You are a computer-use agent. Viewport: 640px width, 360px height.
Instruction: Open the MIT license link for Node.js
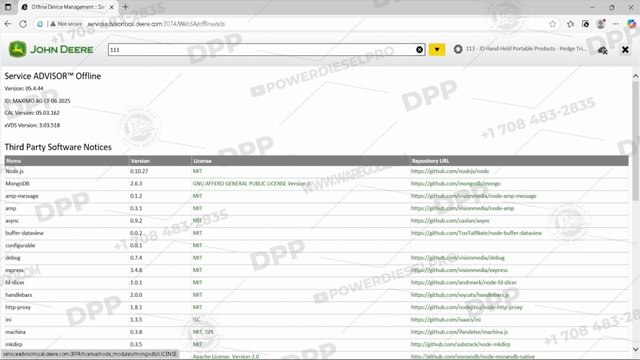pos(197,171)
